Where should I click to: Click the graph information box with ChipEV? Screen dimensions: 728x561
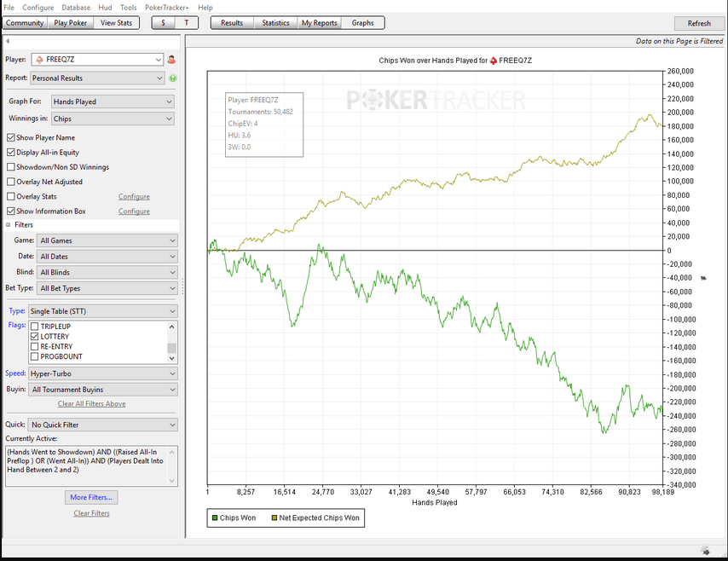click(264, 124)
